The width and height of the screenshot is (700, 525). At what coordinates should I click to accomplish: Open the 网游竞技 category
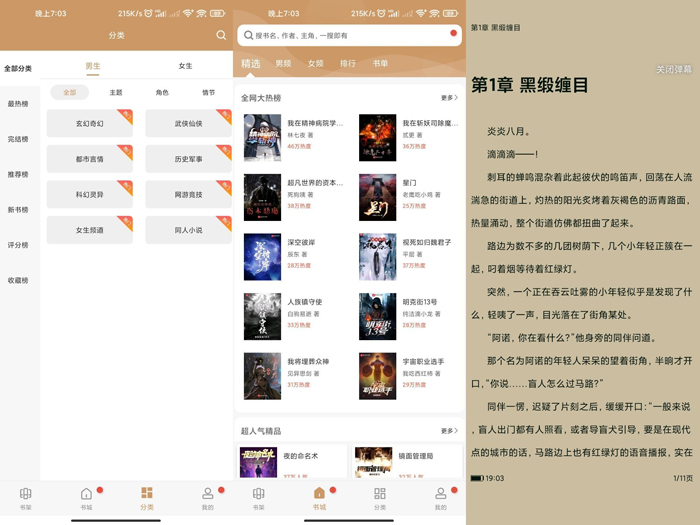tap(188, 194)
